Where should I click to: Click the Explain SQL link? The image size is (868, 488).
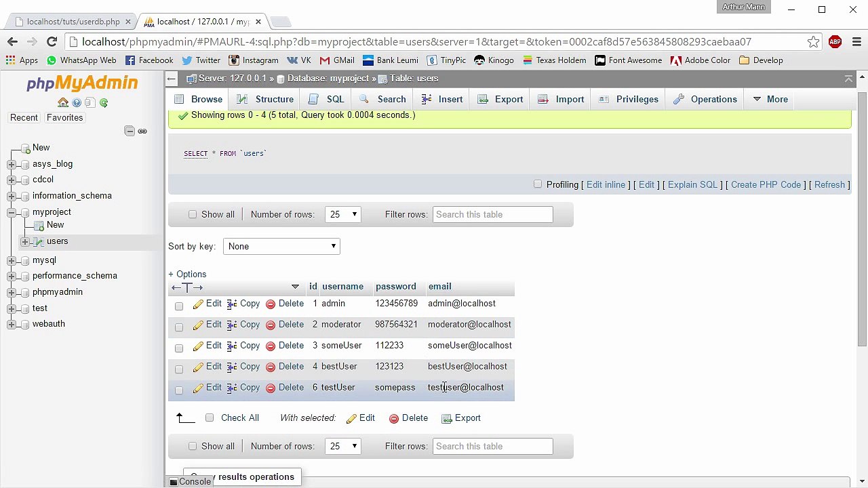[692, 184]
